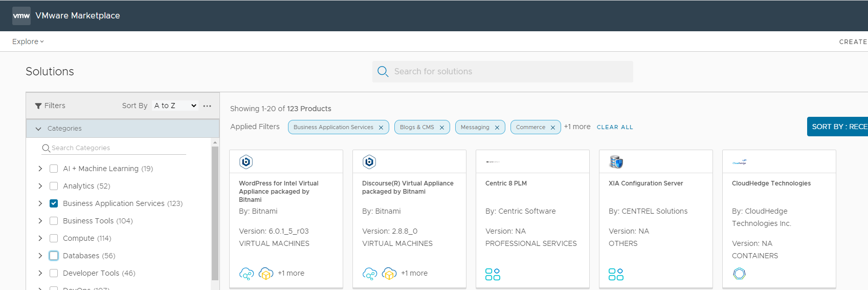Expand the Business Application Services category
This screenshot has height=290, width=868.
tap(40, 203)
